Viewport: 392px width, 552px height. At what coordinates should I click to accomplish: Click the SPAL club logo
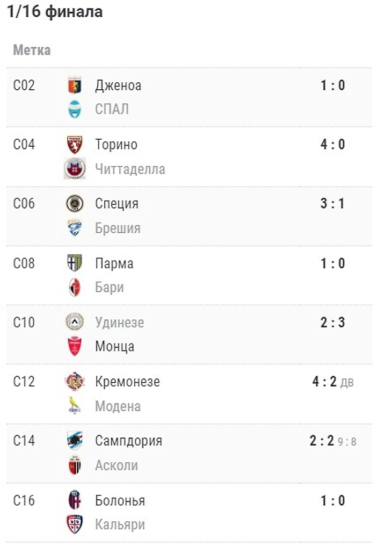pos(75,109)
